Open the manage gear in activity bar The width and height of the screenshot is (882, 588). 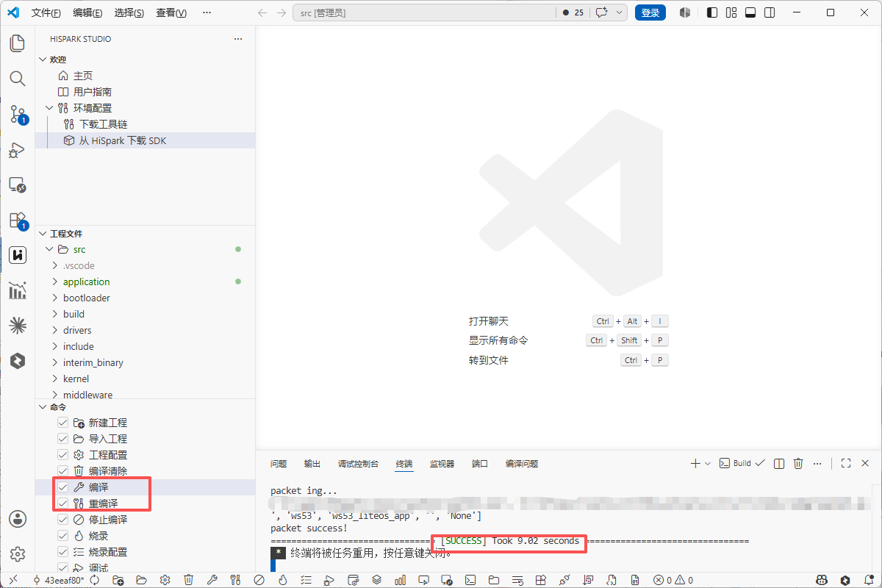point(18,554)
